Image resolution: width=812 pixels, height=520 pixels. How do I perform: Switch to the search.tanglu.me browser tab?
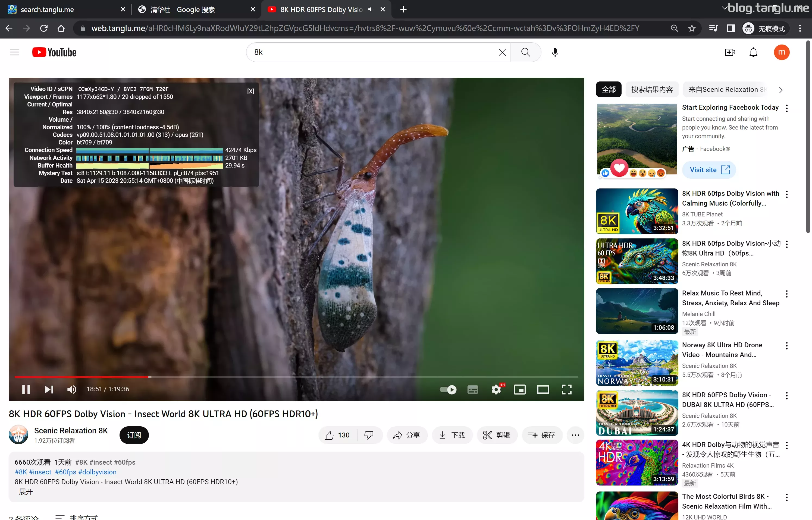coord(47,10)
